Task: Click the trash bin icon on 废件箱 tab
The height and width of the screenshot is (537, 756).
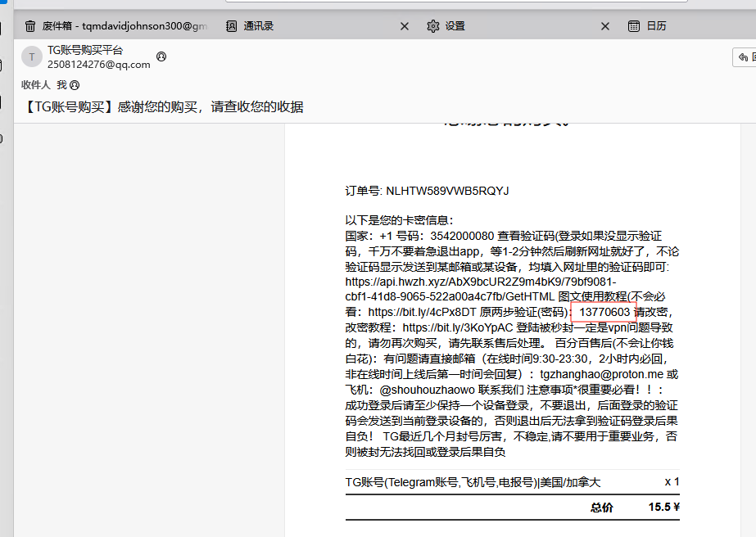Action: (x=30, y=26)
